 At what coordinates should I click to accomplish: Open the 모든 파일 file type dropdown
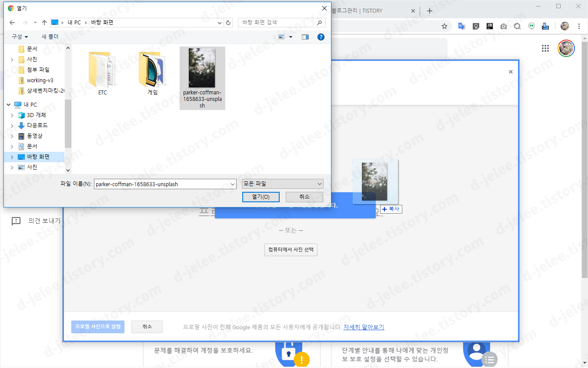coord(282,184)
